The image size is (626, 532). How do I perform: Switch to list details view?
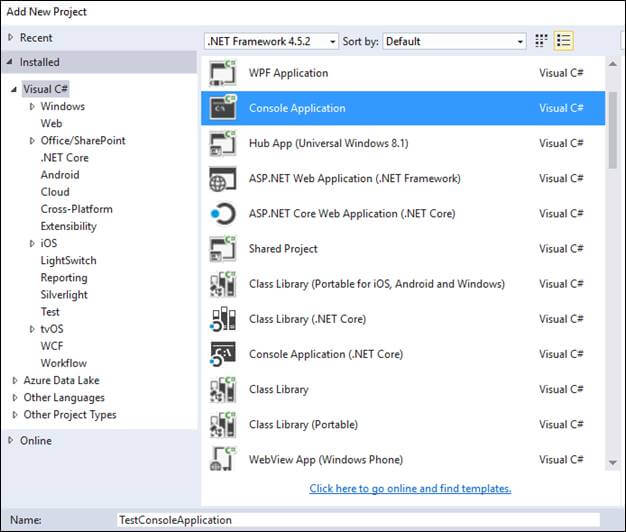(564, 41)
